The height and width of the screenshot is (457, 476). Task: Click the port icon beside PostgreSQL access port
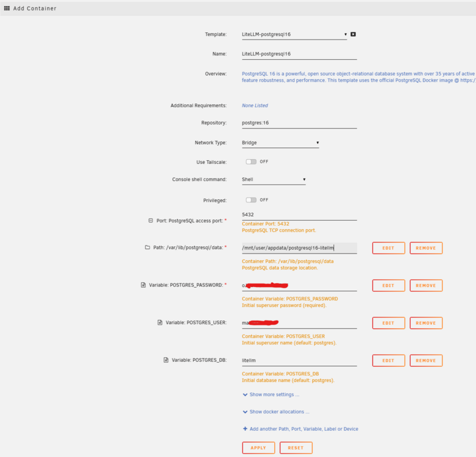(x=151, y=221)
